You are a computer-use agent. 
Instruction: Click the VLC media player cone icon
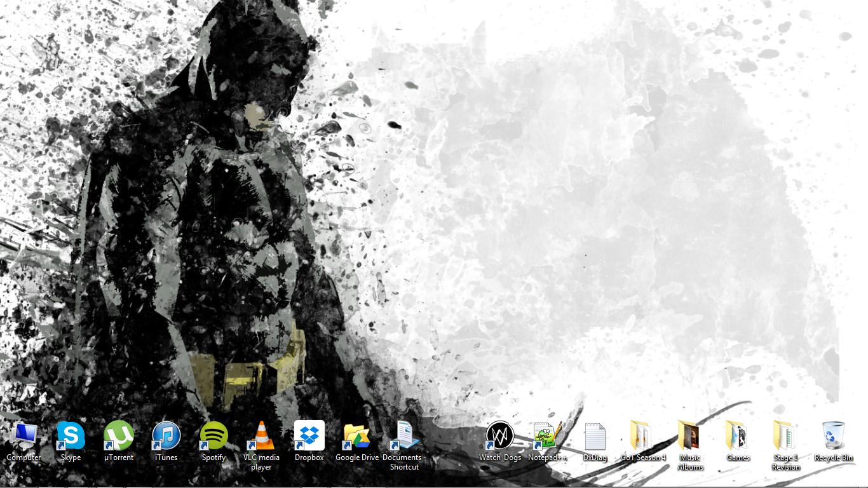click(261, 436)
